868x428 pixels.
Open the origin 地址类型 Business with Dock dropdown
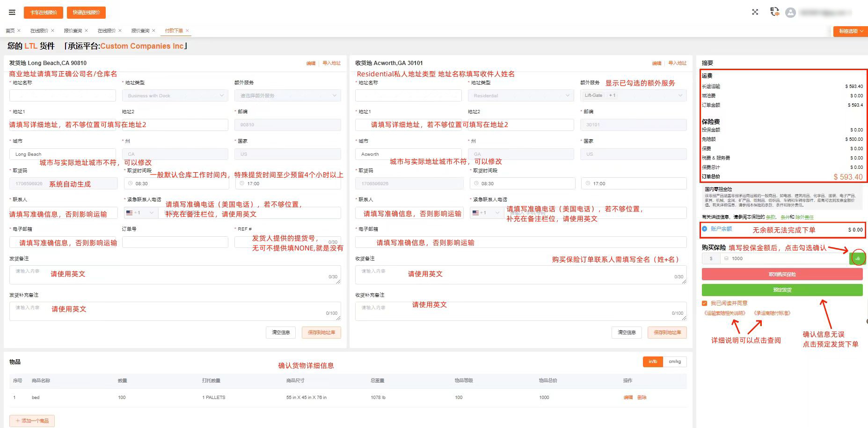[175, 95]
